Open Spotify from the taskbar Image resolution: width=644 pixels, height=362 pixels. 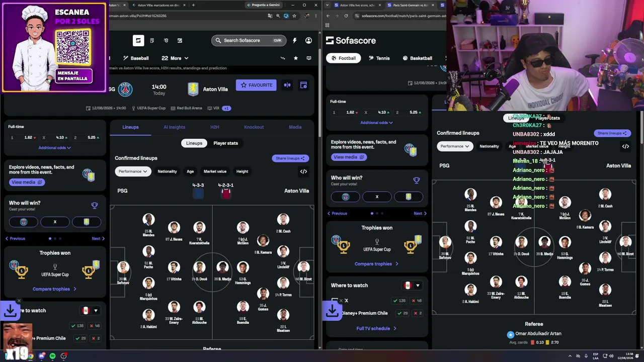click(x=53, y=356)
